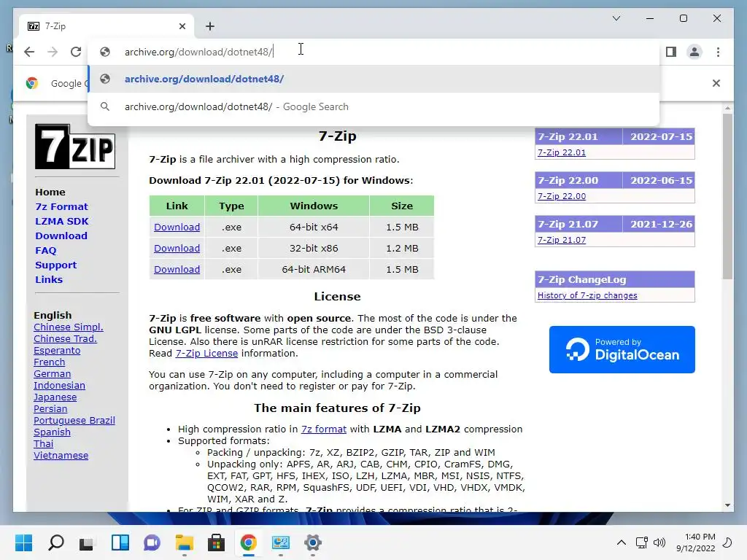This screenshot has width=747, height=560.
Task: Open the profile avatar icon
Action: (x=694, y=52)
